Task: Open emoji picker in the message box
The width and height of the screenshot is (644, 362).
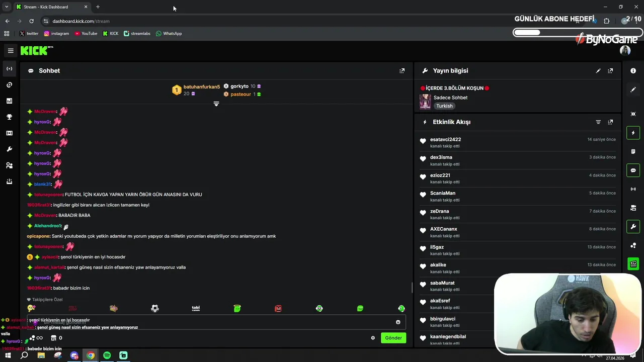Action: [x=398, y=322]
